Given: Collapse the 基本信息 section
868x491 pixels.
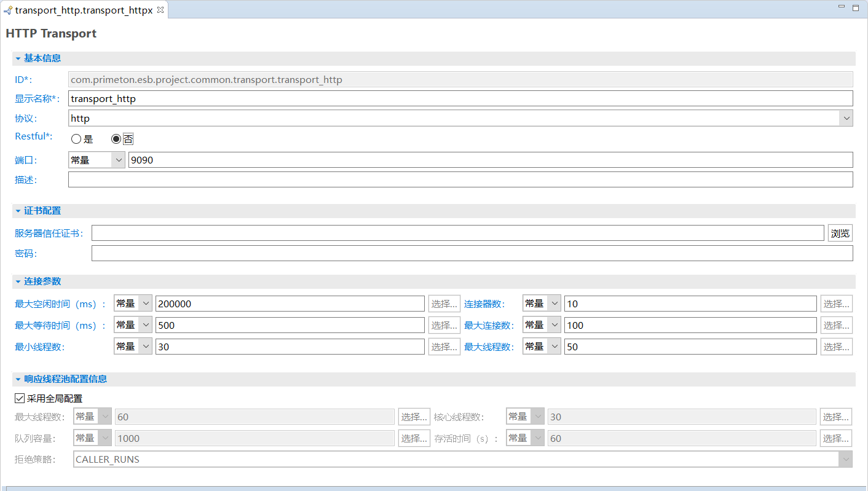Looking at the screenshot, I should coord(18,58).
